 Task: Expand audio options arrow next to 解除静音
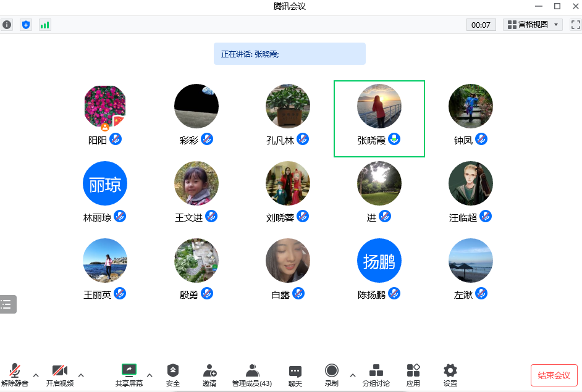[36, 375]
